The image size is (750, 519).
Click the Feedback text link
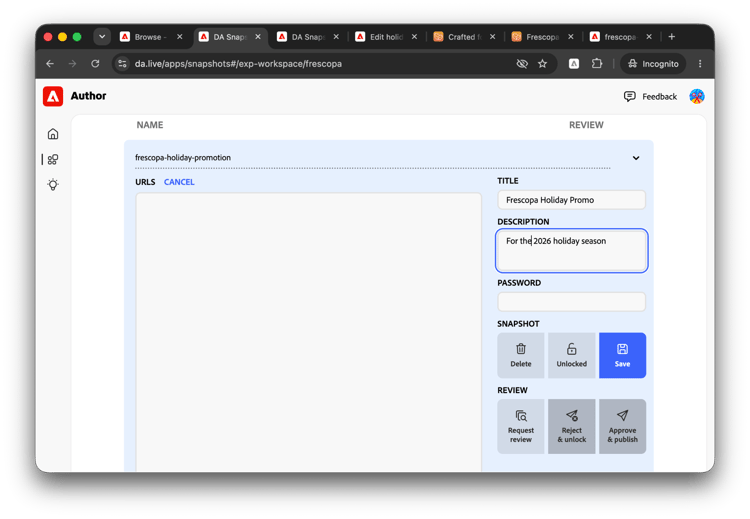659,97
